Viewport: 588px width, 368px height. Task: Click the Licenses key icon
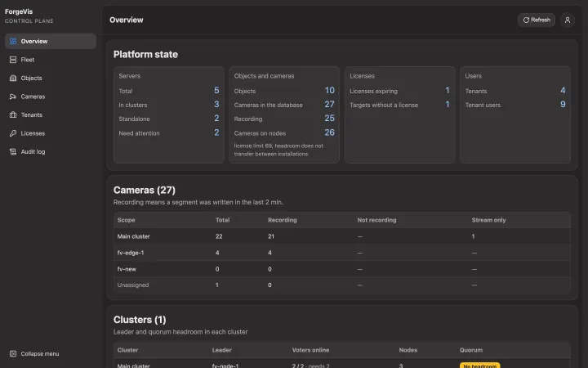(x=13, y=133)
